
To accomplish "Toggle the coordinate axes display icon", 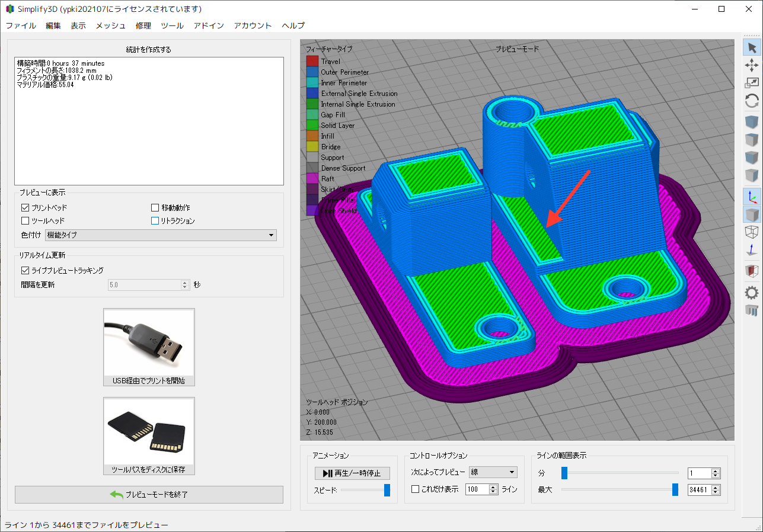I will 752,197.
